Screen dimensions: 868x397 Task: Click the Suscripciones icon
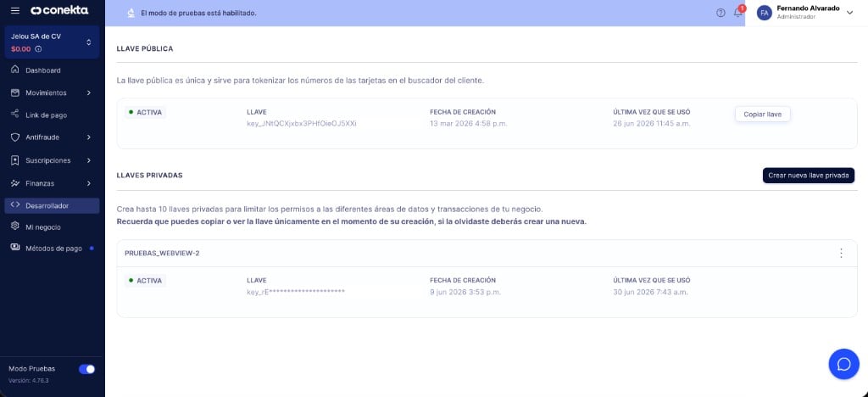click(15, 160)
